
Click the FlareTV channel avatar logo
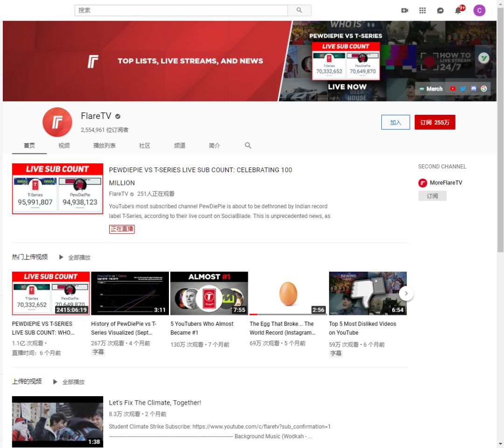(x=57, y=122)
